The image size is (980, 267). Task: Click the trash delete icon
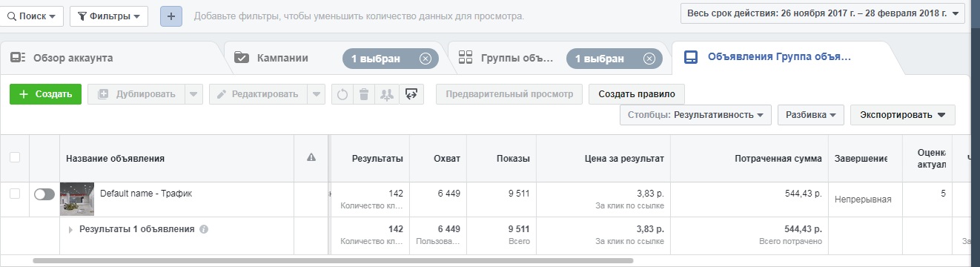click(x=364, y=94)
